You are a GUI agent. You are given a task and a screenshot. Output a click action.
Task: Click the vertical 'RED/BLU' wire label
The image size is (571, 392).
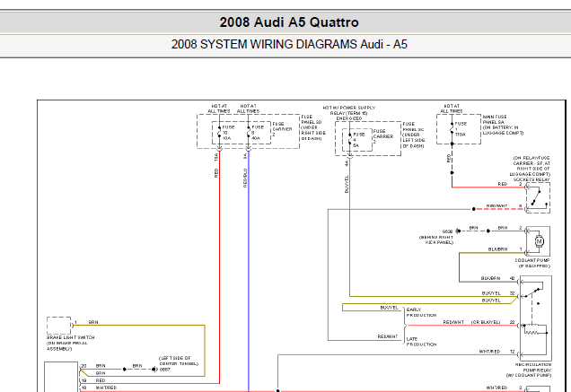pyautogui.click(x=245, y=178)
